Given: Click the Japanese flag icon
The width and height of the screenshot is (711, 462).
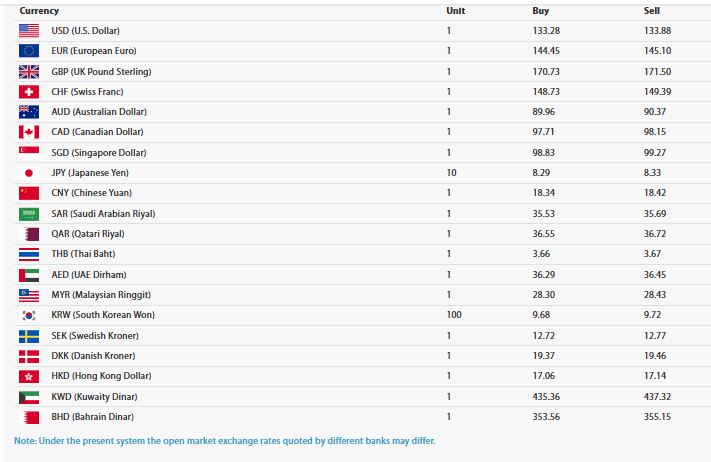Looking at the screenshot, I should [29, 173].
